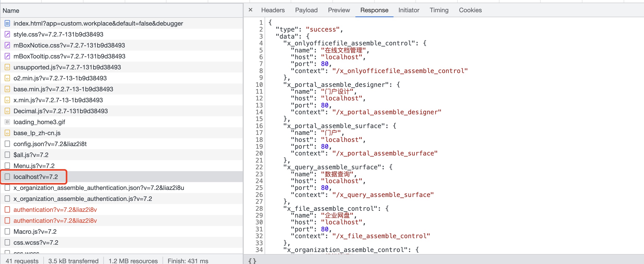Select the o2.min.js request row
The height and width of the screenshot is (264, 644).
click(60, 78)
